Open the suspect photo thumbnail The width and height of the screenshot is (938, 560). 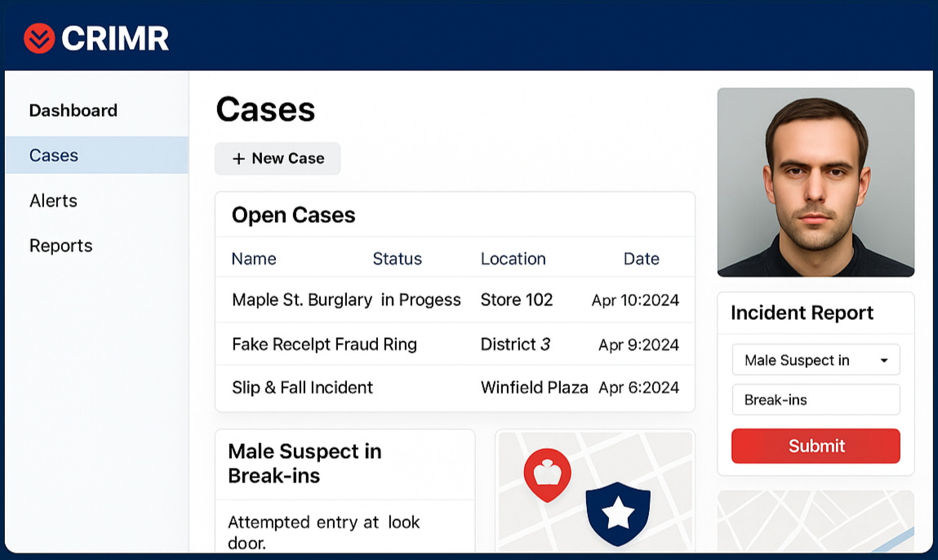(x=816, y=183)
